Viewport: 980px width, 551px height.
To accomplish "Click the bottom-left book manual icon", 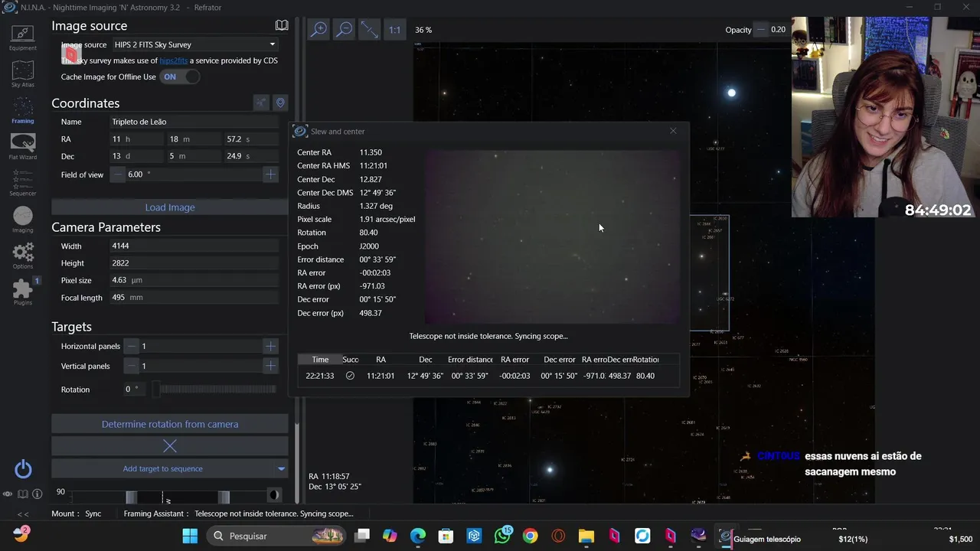I will pyautogui.click(x=22, y=494).
